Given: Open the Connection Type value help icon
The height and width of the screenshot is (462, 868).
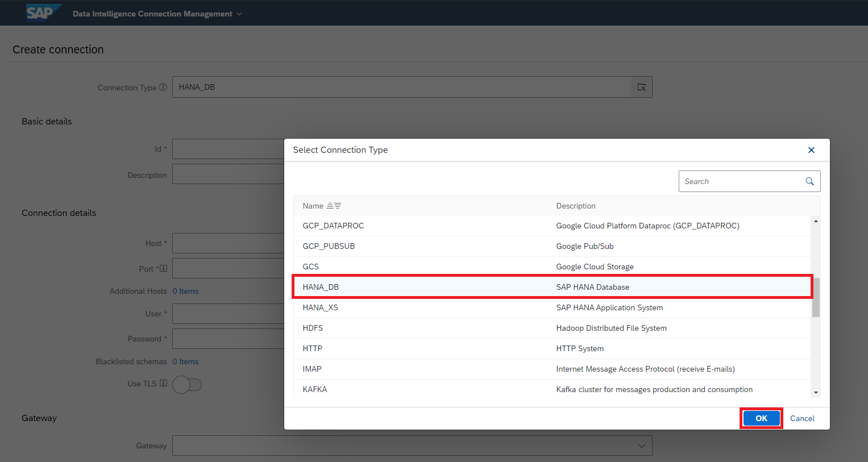Looking at the screenshot, I should pos(641,87).
